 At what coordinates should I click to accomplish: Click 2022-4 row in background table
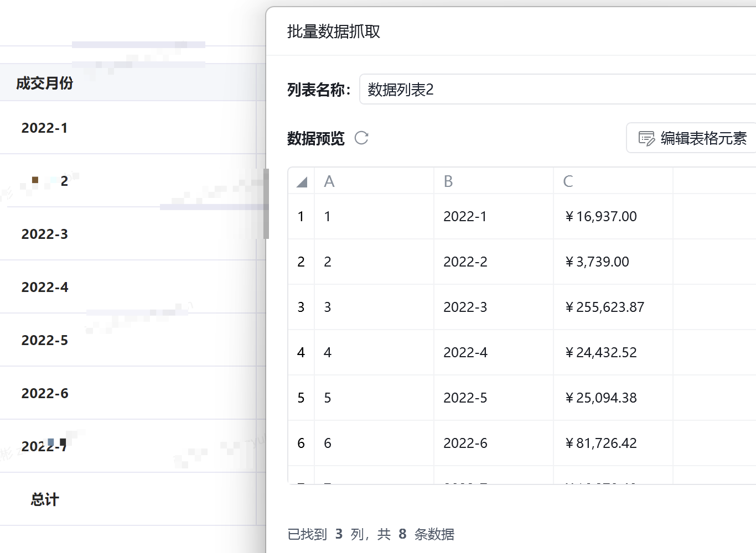(x=128, y=287)
